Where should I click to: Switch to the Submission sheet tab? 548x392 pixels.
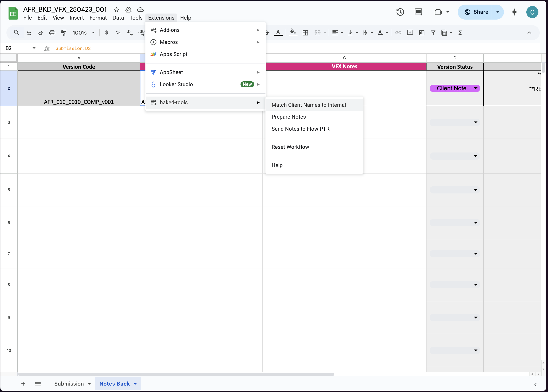pos(69,383)
